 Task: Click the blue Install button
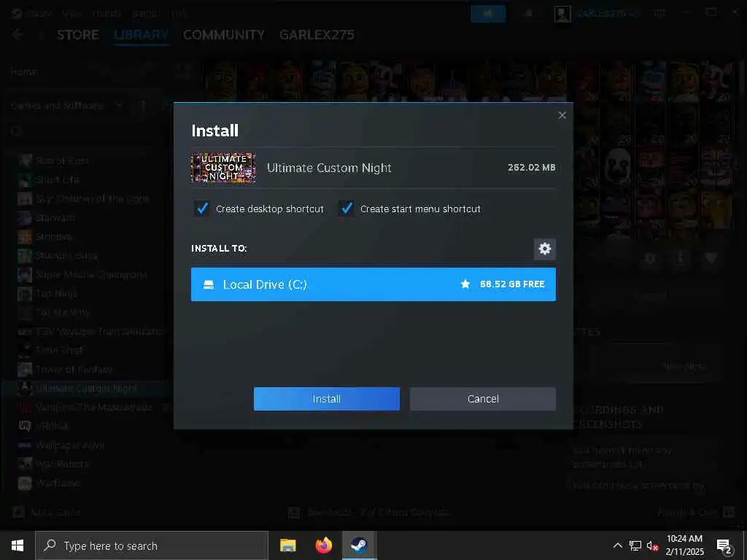tap(326, 399)
